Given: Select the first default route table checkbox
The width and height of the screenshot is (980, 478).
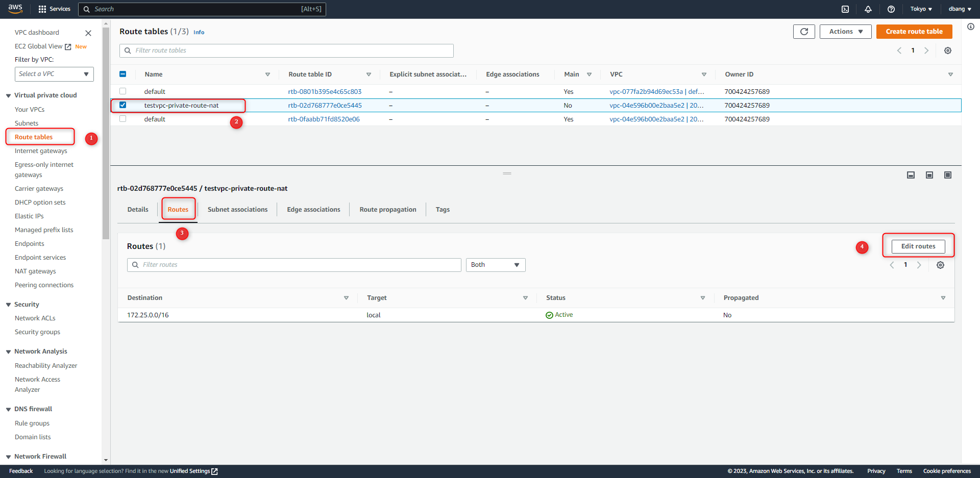Looking at the screenshot, I should [x=122, y=91].
